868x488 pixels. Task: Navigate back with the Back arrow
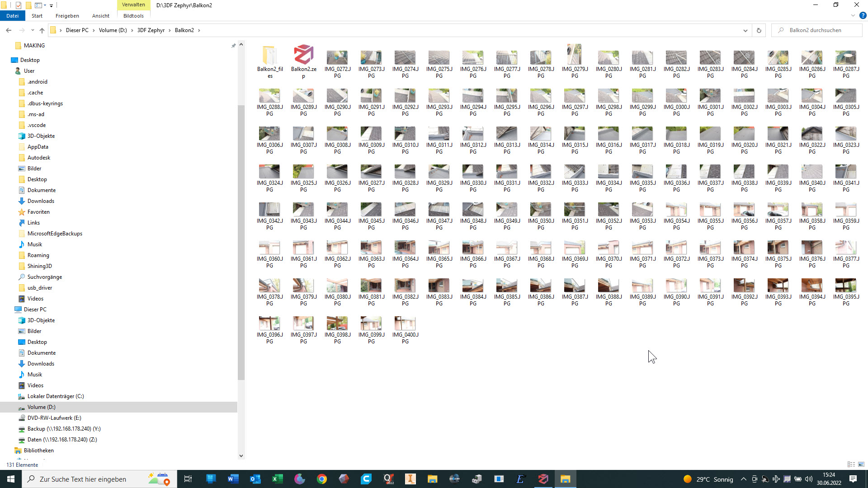tap(9, 30)
